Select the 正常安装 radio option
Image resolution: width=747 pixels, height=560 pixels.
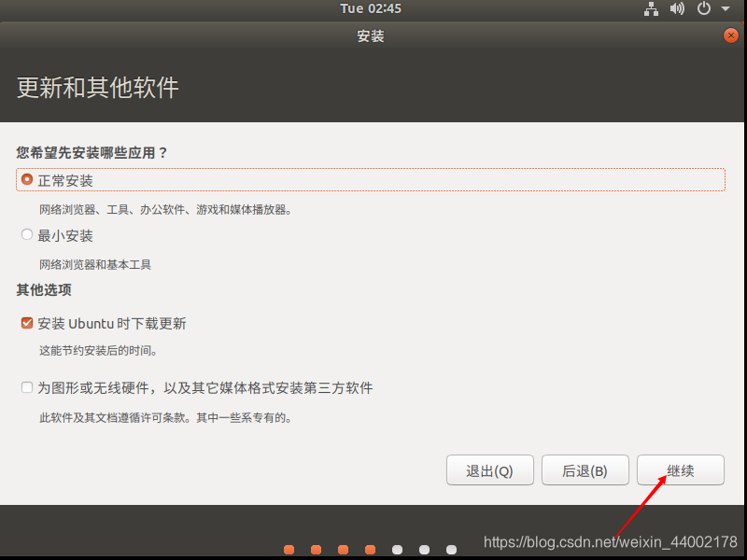coord(27,179)
